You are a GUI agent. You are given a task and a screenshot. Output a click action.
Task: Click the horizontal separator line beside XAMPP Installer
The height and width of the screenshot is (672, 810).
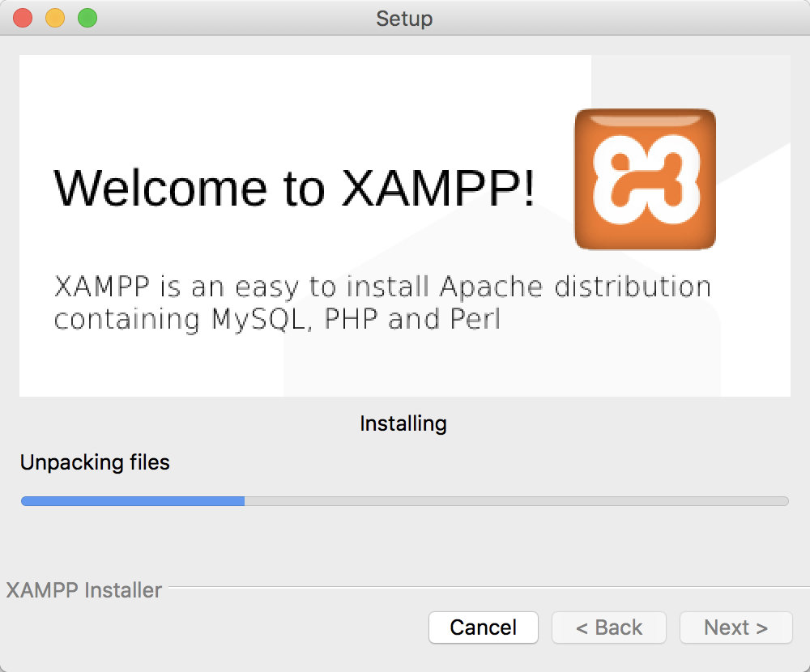(486, 587)
